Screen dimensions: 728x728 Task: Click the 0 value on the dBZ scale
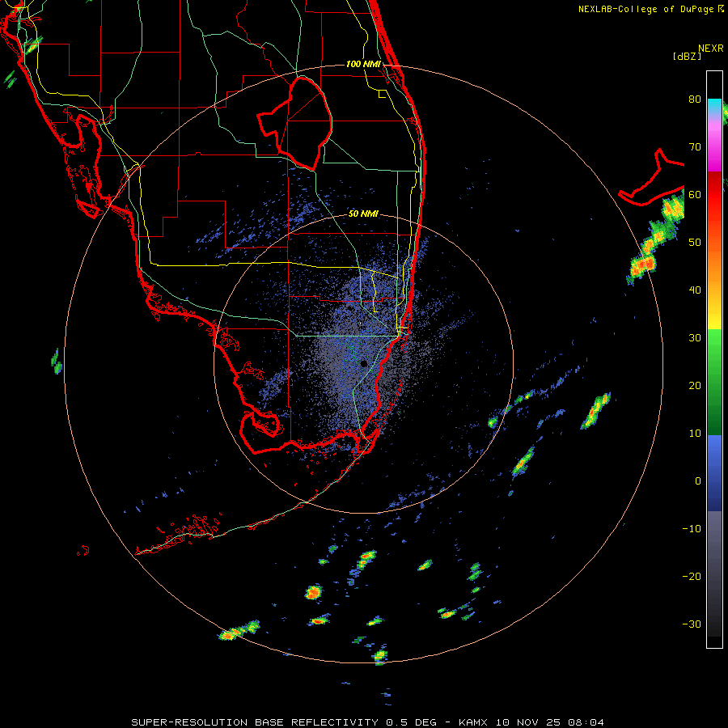coord(698,481)
